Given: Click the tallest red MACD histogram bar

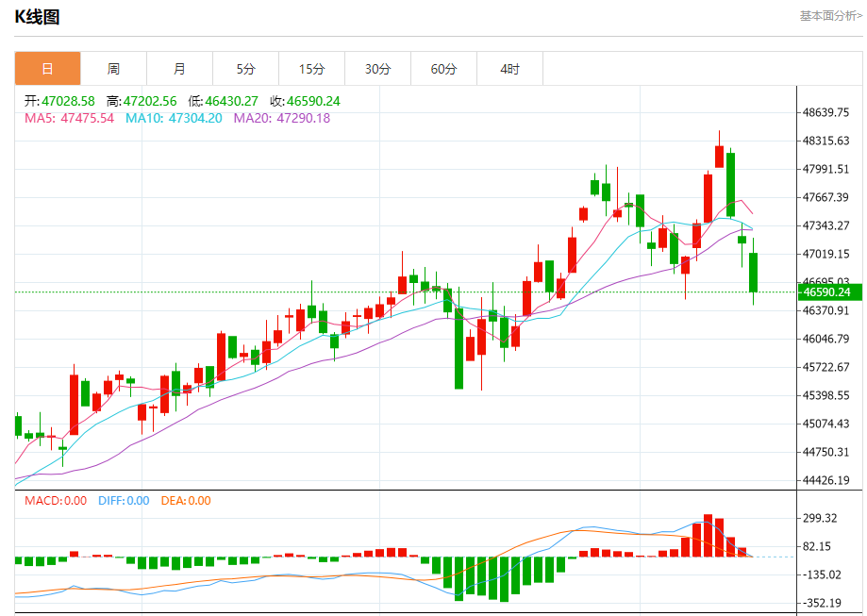Looking at the screenshot, I should click(x=708, y=535).
